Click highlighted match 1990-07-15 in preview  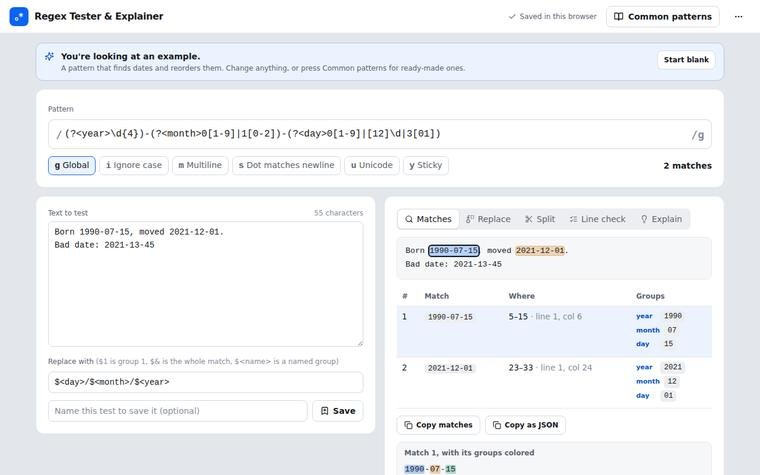454,251
